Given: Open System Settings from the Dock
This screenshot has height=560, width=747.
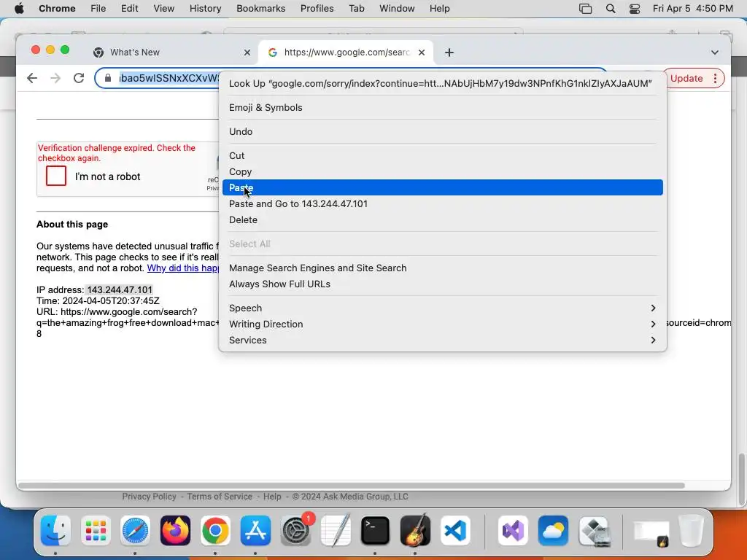Looking at the screenshot, I should (296, 531).
